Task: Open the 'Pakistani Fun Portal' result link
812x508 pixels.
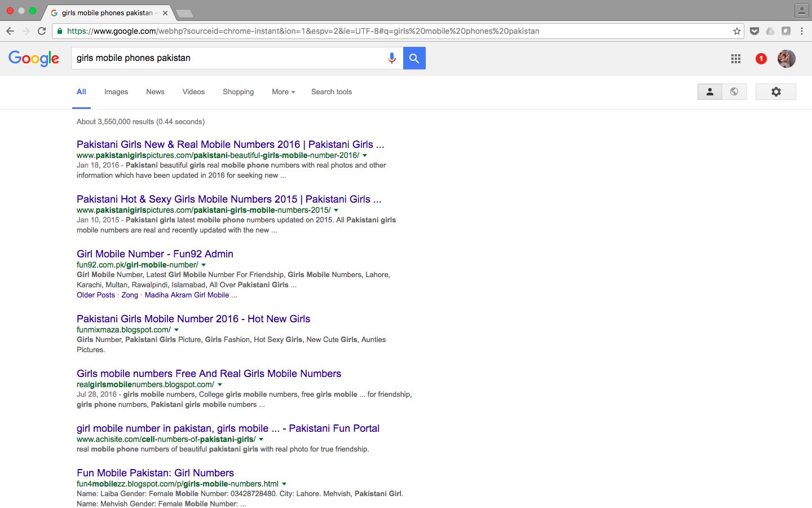Action: click(228, 428)
